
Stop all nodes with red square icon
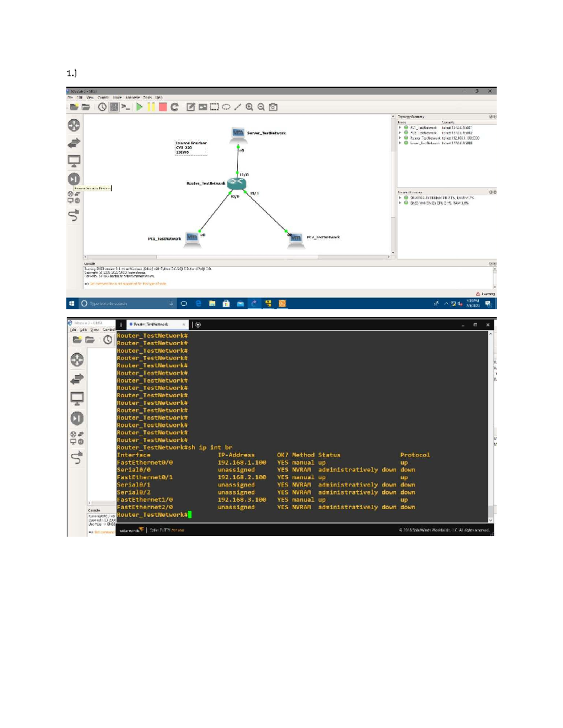pos(163,107)
